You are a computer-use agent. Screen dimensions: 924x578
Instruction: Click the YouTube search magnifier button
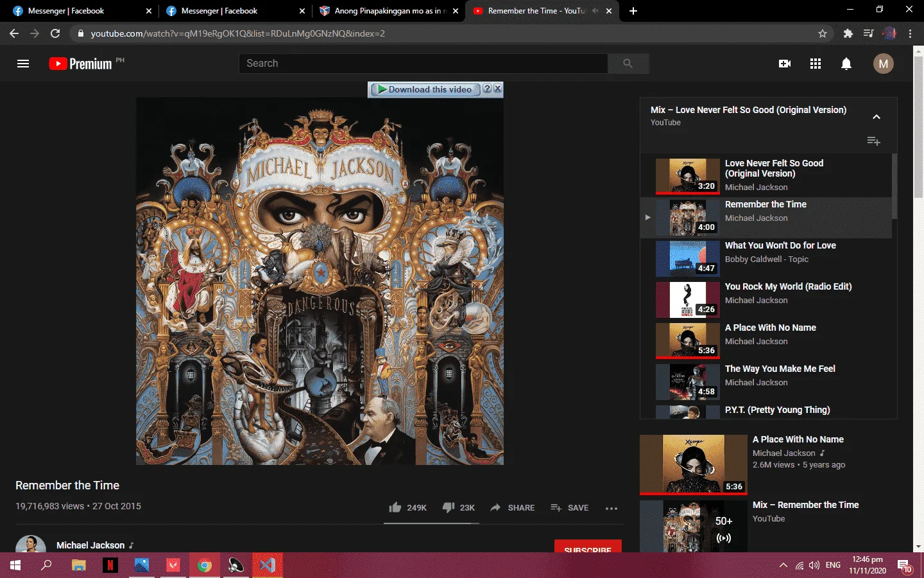coord(628,64)
